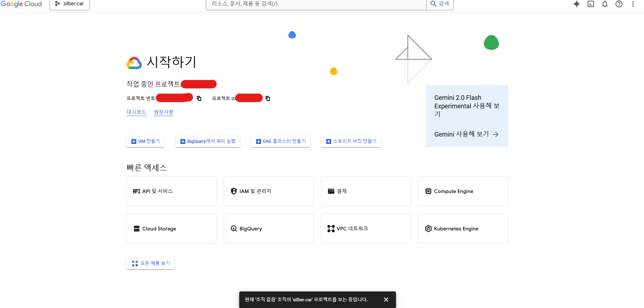The width and height of the screenshot is (644, 308).
Task: Open the 대시보드 link
Action: 137,112
